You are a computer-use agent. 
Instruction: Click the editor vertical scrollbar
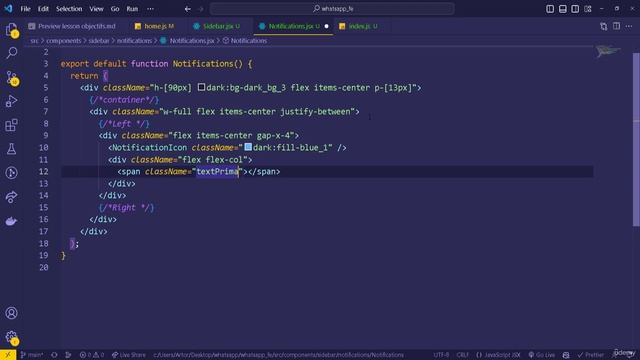click(x=636, y=139)
